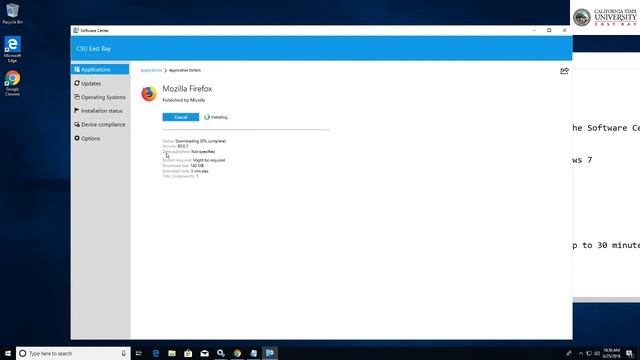The height and width of the screenshot is (360, 640).
Task: Click the Options gear icon
Action: pos(77,138)
